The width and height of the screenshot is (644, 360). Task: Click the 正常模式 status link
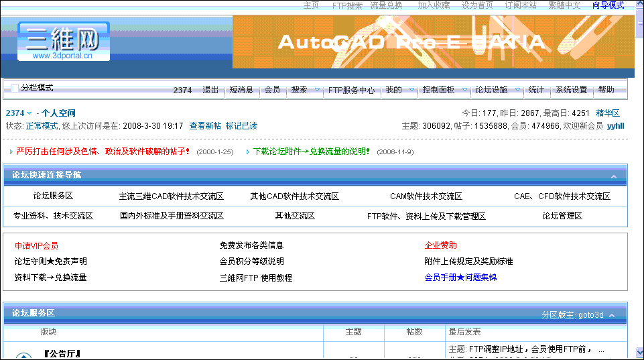[x=42, y=126]
